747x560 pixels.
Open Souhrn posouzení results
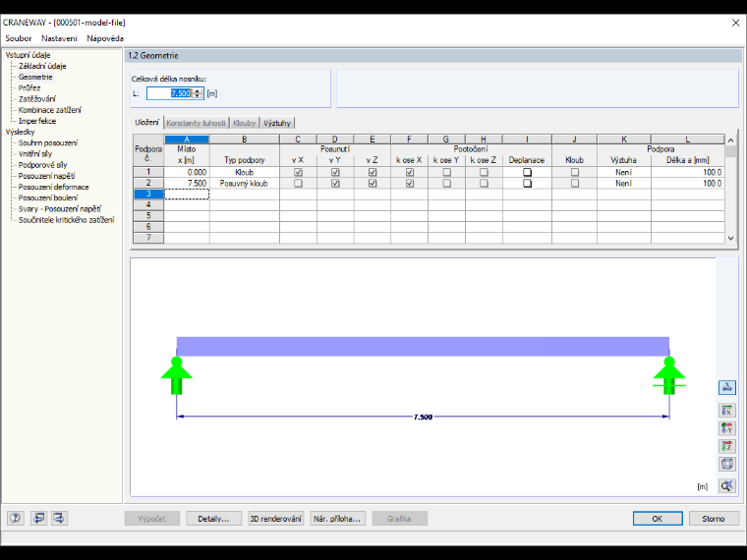point(47,142)
